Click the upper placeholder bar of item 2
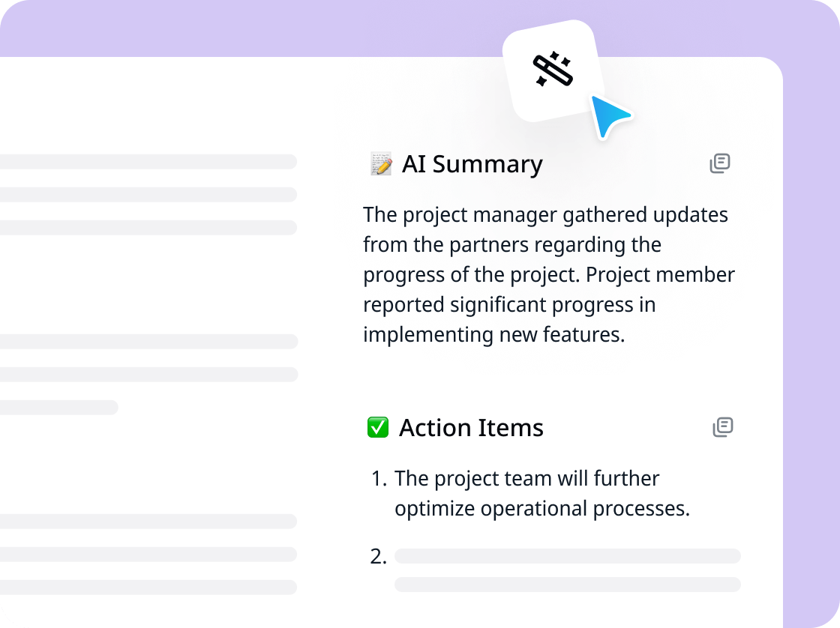The image size is (840, 628). point(567,556)
